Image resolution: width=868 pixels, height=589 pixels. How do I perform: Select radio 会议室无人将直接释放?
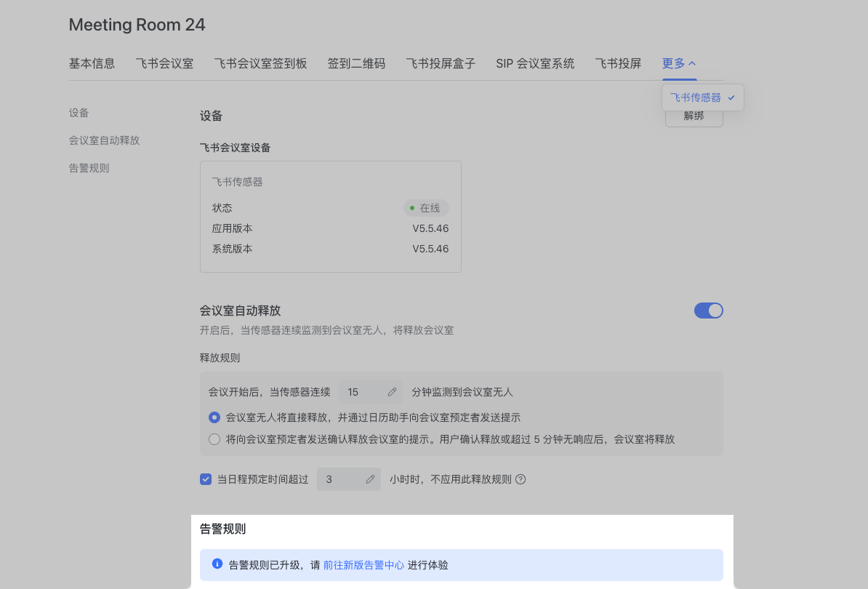(214, 417)
